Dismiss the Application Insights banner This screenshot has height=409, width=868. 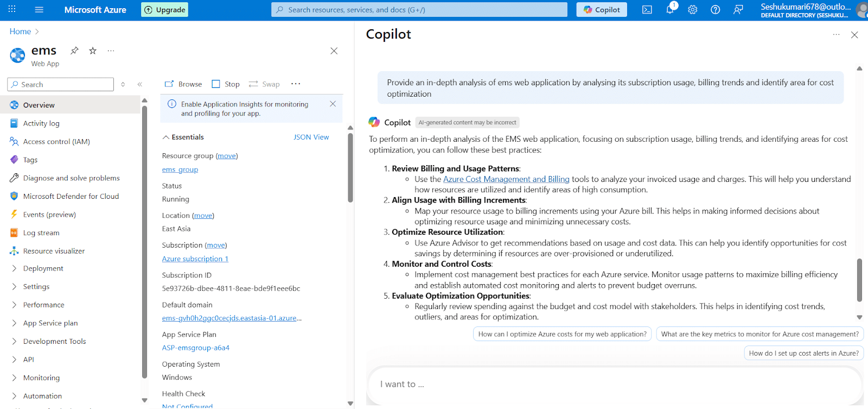pyautogui.click(x=333, y=104)
